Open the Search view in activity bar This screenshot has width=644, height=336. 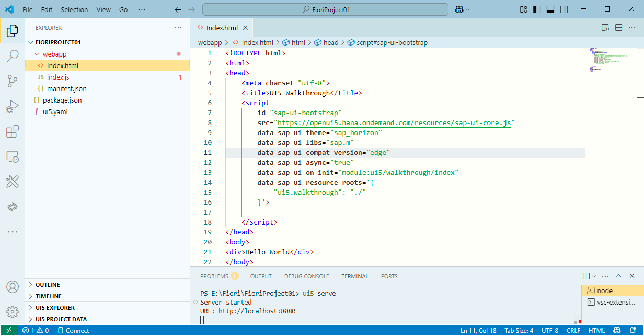point(13,56)
